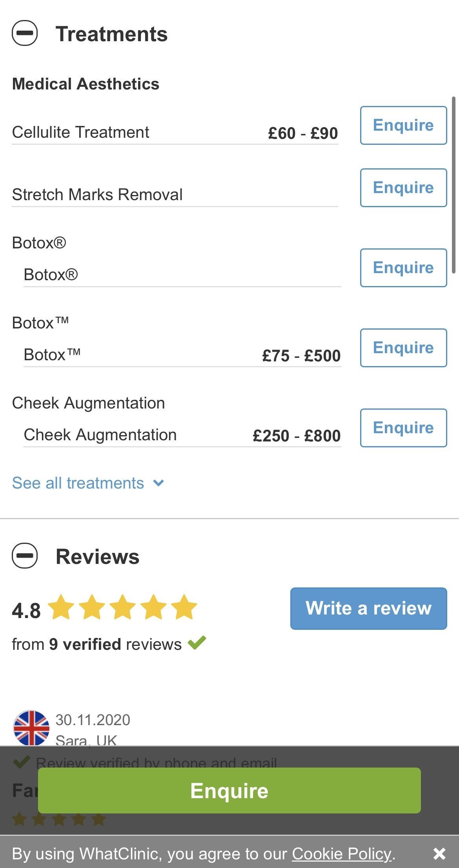Click the green verified reviews checkmark

197,643
